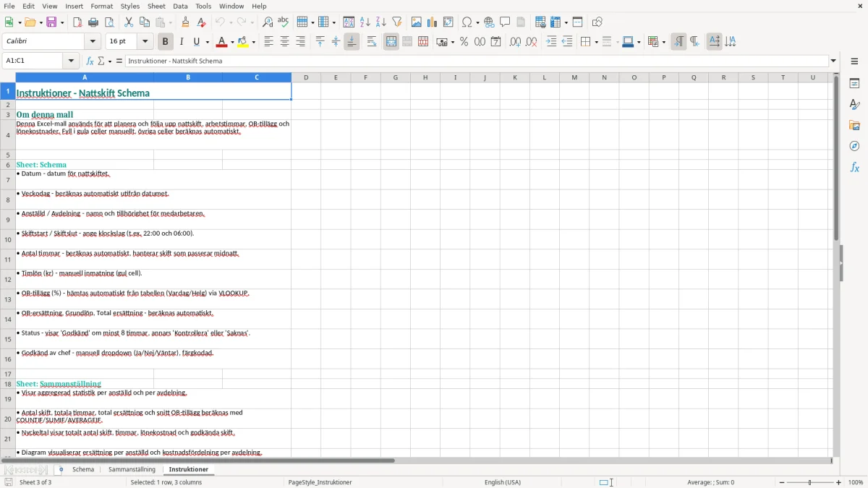The image size is (868, 488).
Task: Format cell as date
Action: click(495, 42)
